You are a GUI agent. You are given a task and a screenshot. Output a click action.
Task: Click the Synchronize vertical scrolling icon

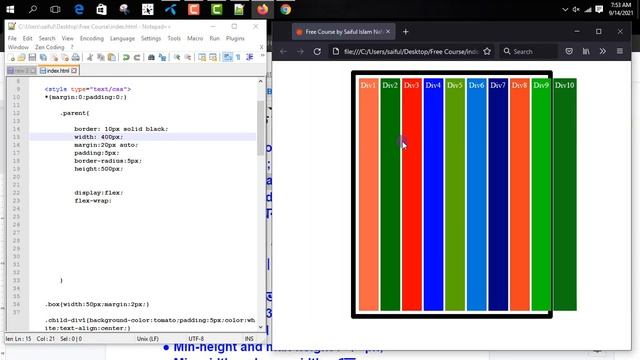[202, 58]
